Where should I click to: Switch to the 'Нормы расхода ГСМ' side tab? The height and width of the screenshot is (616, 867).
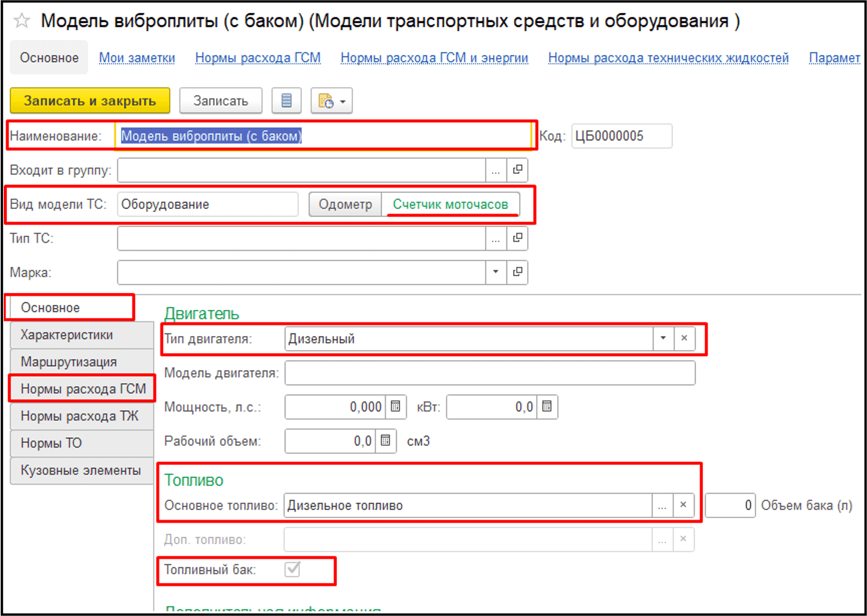coord(82,389)
